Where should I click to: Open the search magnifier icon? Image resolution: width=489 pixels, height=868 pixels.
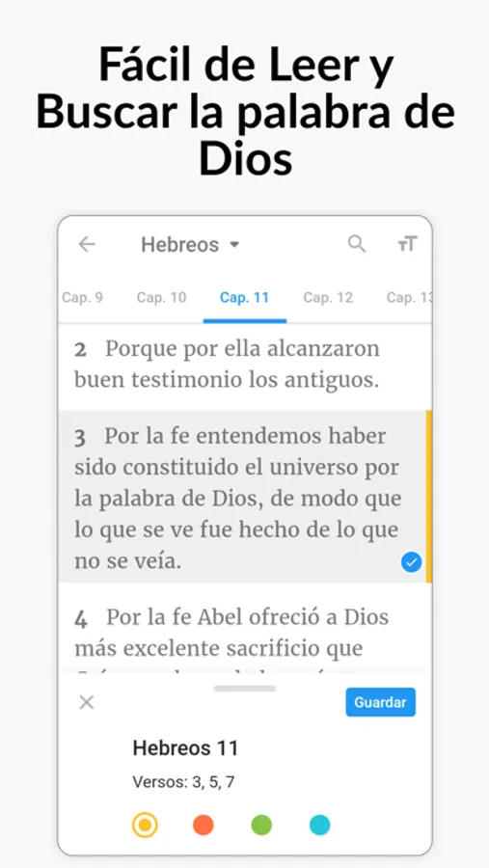357,244
